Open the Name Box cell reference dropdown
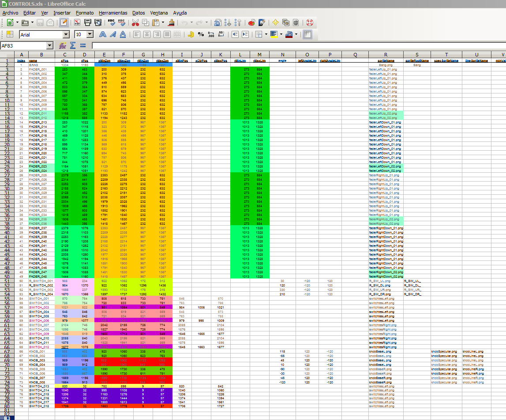Screen dimensions: 506x420 tap(49, 45)
